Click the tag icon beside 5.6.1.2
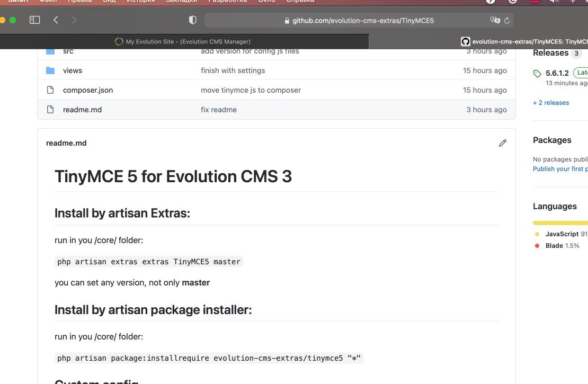The width and height of the screenshot is (588, 384). point(537,74)
